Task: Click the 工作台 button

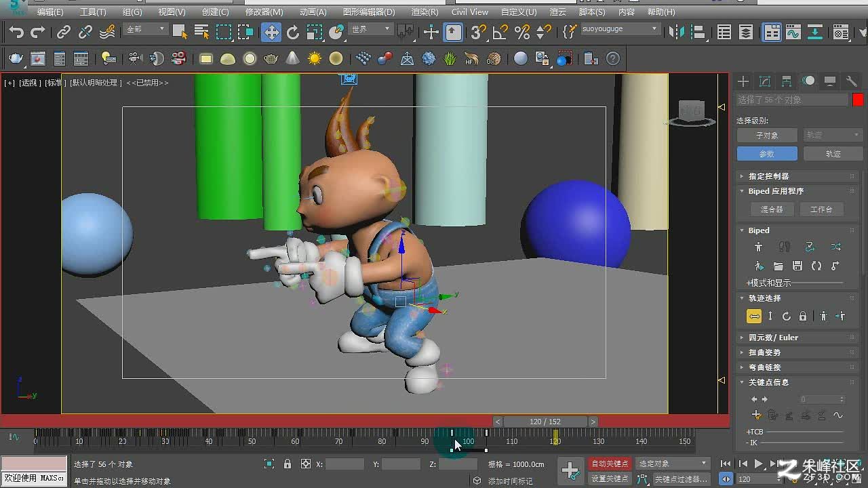Action: point(821,209)
